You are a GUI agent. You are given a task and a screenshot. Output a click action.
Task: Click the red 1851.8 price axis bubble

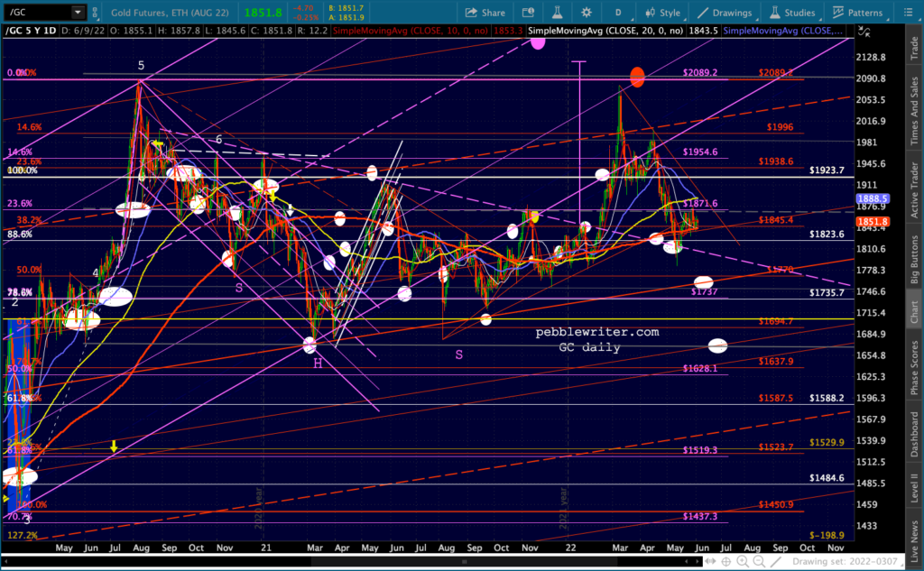click(873, 222)
